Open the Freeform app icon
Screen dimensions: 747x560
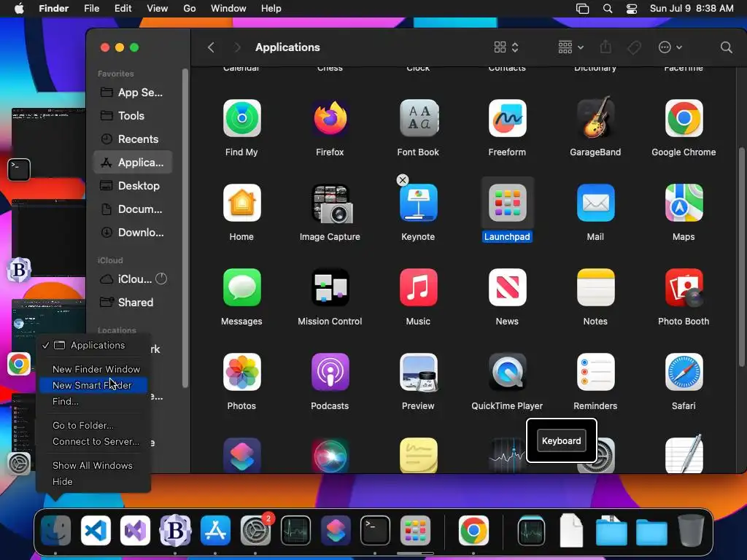[507, 118]
